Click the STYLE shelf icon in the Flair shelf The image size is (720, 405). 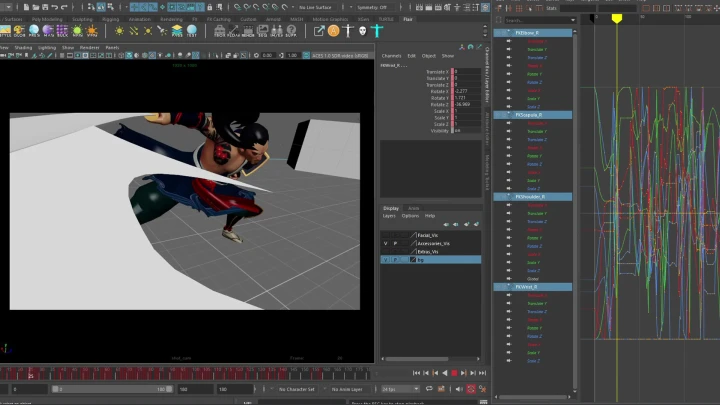click(x=5, y=31)
